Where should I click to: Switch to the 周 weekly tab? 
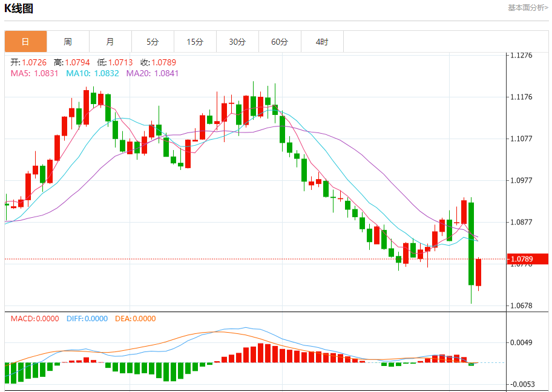(x=68, y=42)
